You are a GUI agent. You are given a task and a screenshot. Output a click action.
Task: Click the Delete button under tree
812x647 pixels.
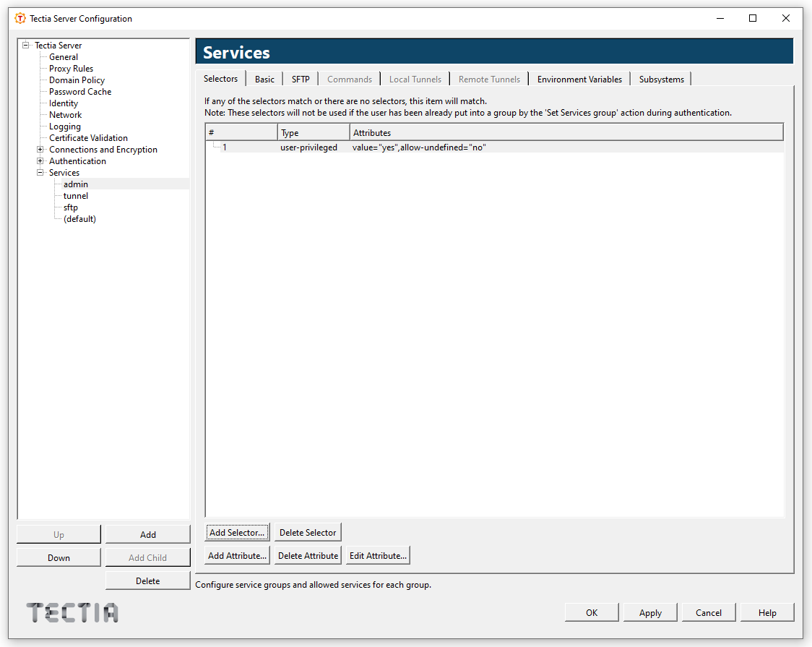click(x=147, y=580)
